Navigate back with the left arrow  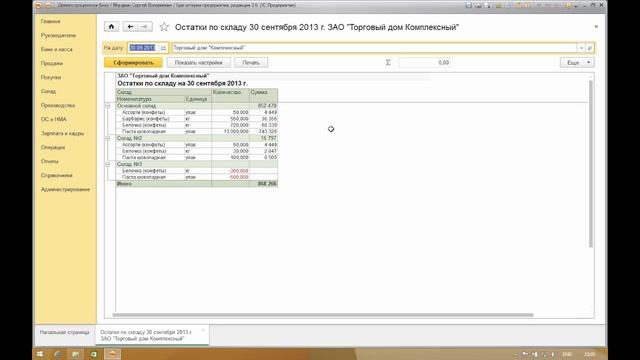click(130, 27)
